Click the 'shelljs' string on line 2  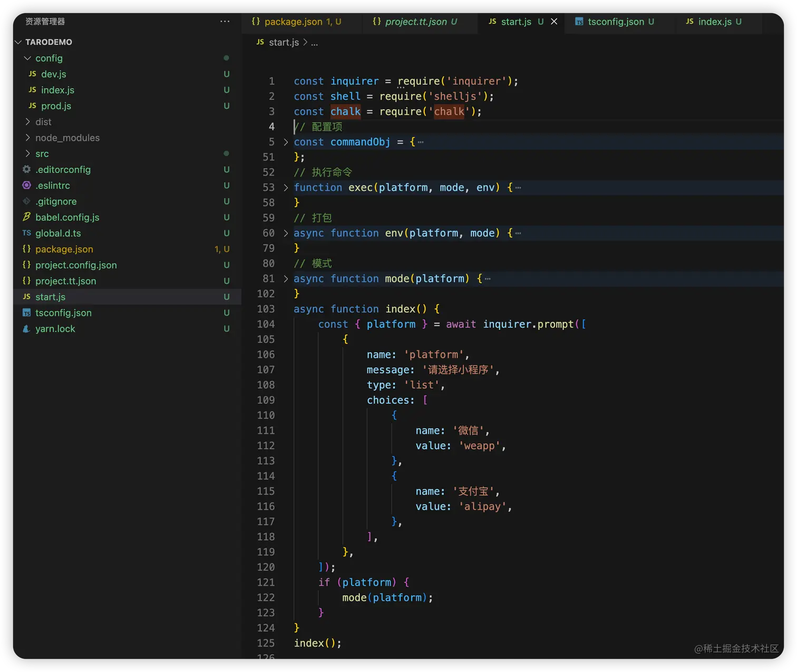455,96
